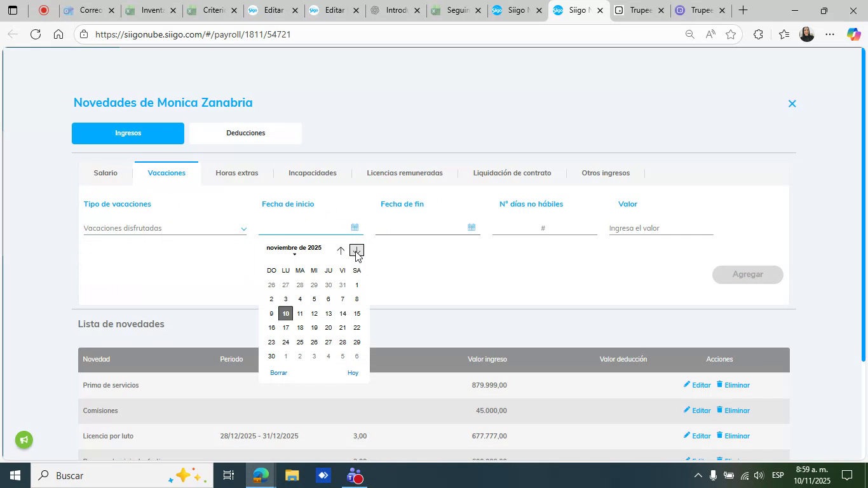Select November 15 in the calendar
Viewport: 868px width, 488px height.
356,313
